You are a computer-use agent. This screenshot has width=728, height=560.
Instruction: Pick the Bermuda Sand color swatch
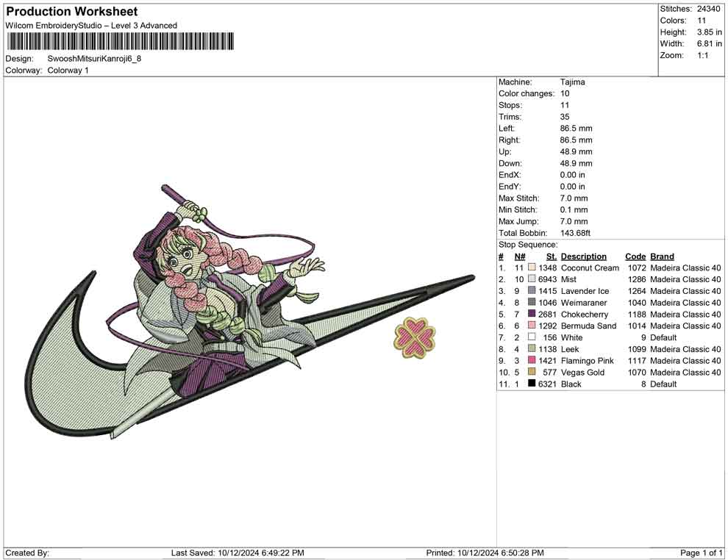pyautogui.click(x=532, y=326)
